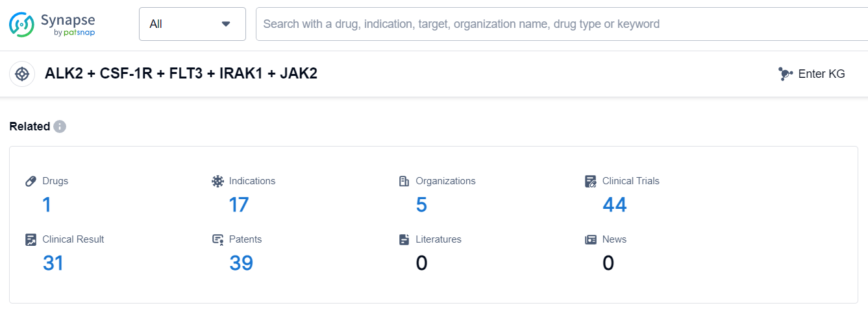Click the News newspaper icon
Viewport: 868px width, 312px height.
point(590,239)
